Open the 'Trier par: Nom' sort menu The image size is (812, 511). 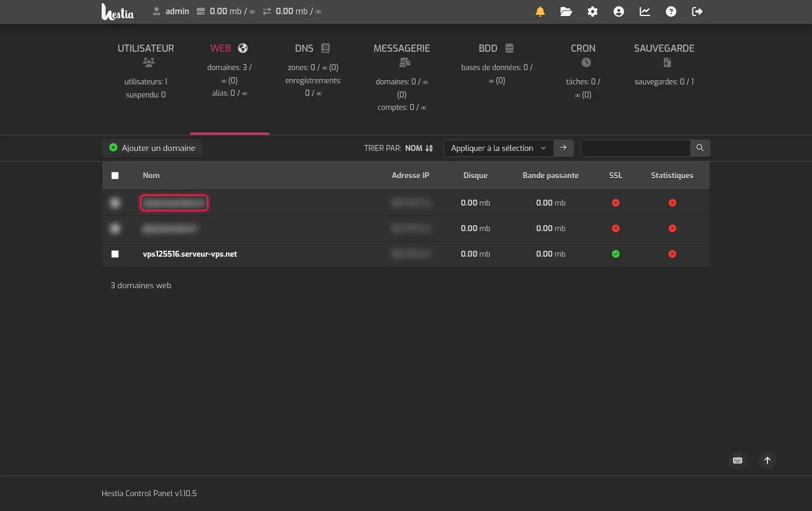click(398, 148)
